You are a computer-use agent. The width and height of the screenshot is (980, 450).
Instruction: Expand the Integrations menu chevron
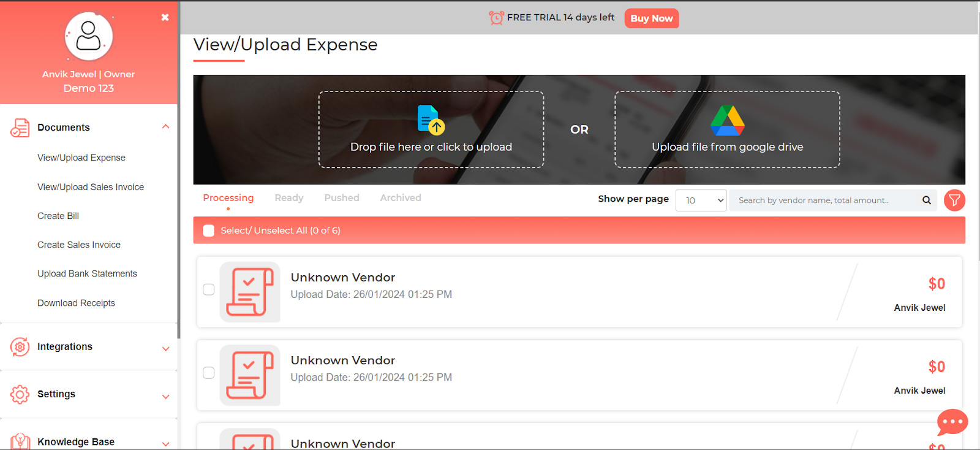(x=165, y=348)
